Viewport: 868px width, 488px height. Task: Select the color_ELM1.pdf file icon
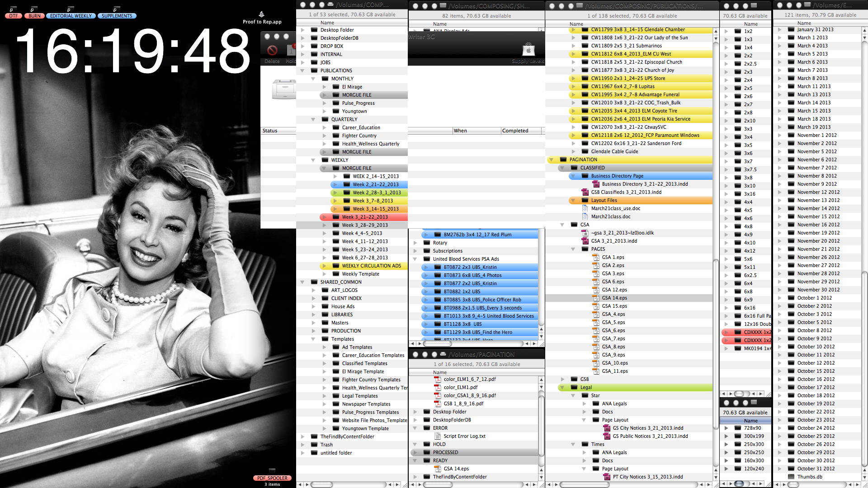coord(437,388)
